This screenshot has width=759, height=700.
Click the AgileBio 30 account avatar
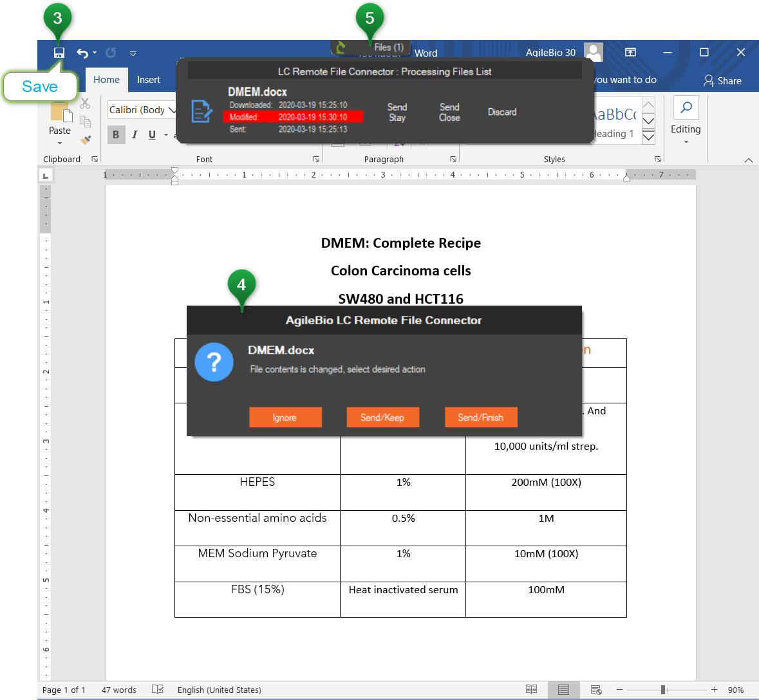click(594, 51)
